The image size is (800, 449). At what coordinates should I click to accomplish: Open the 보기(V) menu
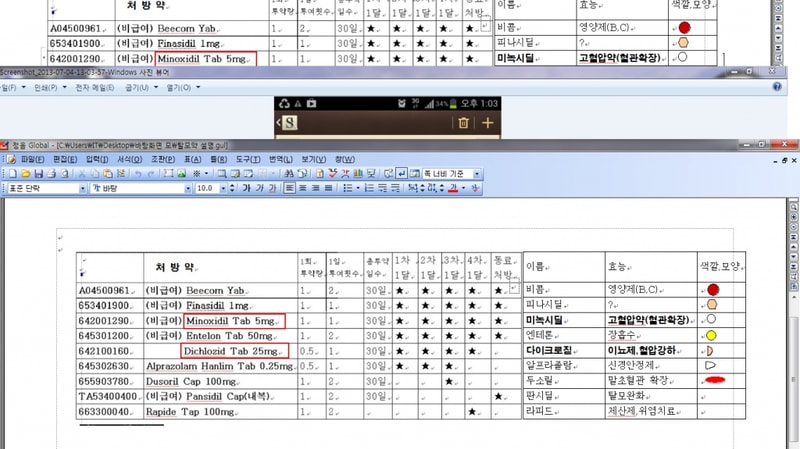(313, 160)
